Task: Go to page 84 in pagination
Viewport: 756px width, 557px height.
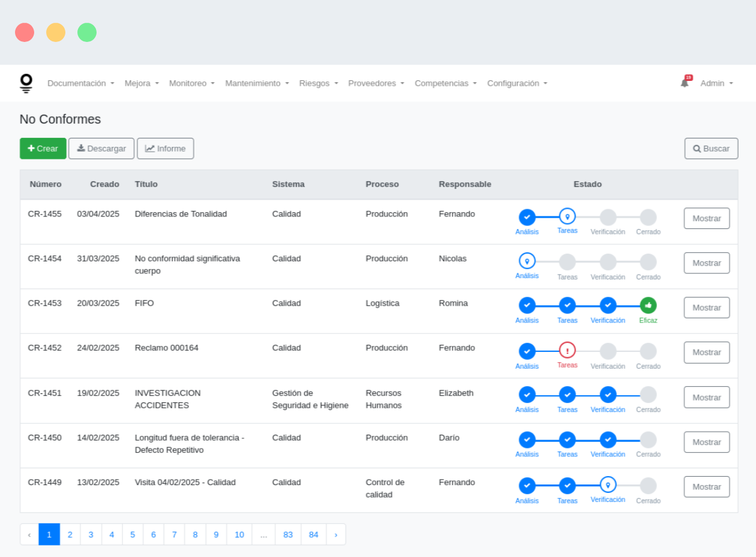Action: tap(314, 534)
